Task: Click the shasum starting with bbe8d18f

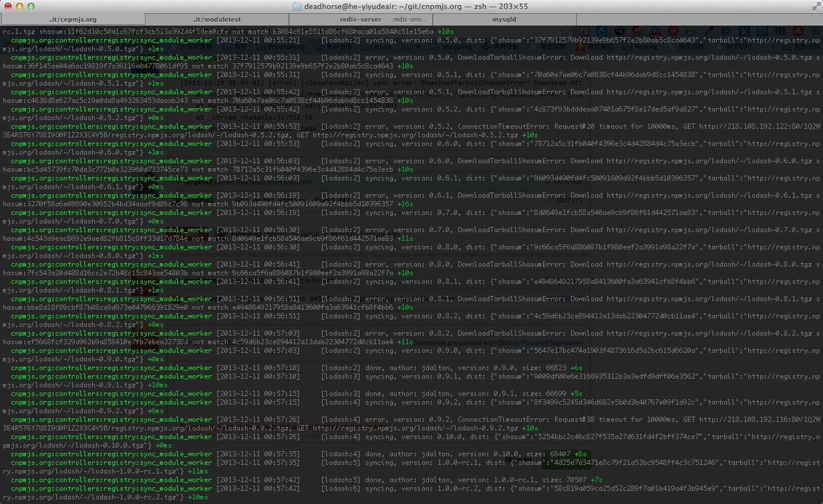Action: click(108, 307)
